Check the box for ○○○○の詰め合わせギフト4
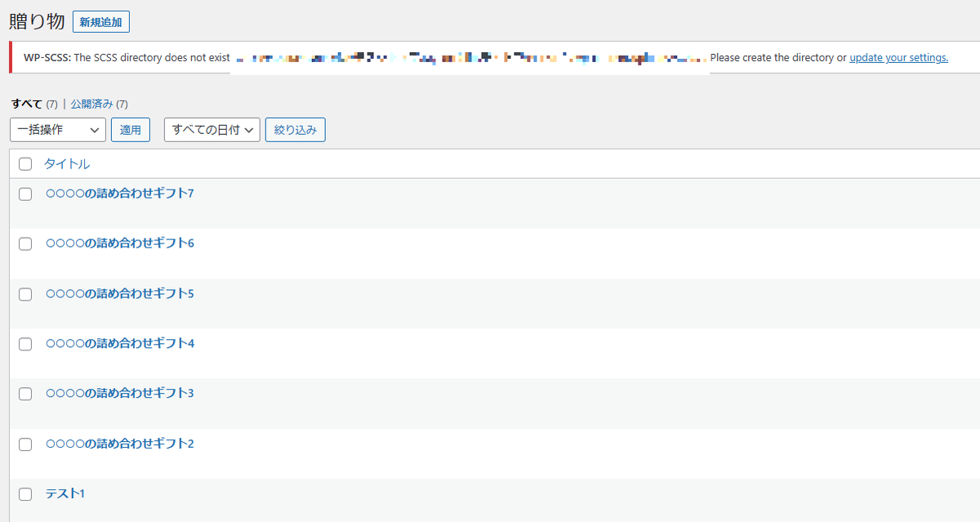This screenshot has height=522, width=980. [x=25, y=344]
